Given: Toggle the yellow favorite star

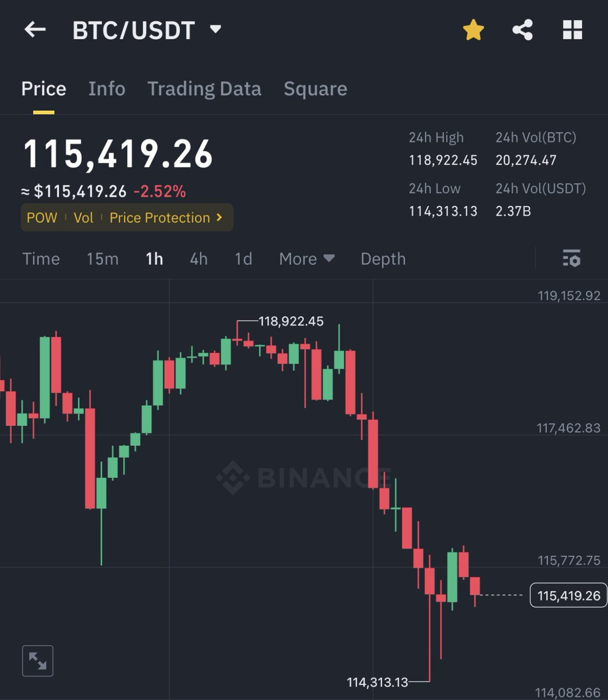Looking at the screenshot, I should [x=473, y=30].
